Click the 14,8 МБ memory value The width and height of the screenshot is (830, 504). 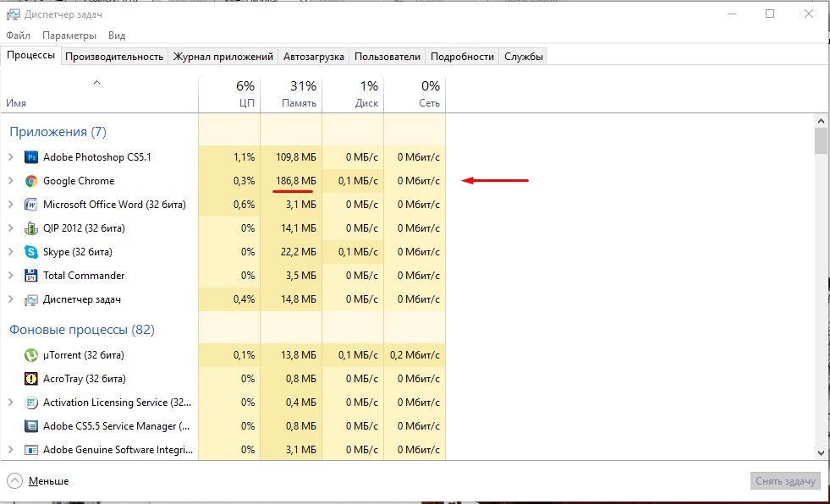pyautogui.click(x=299, y=299)
